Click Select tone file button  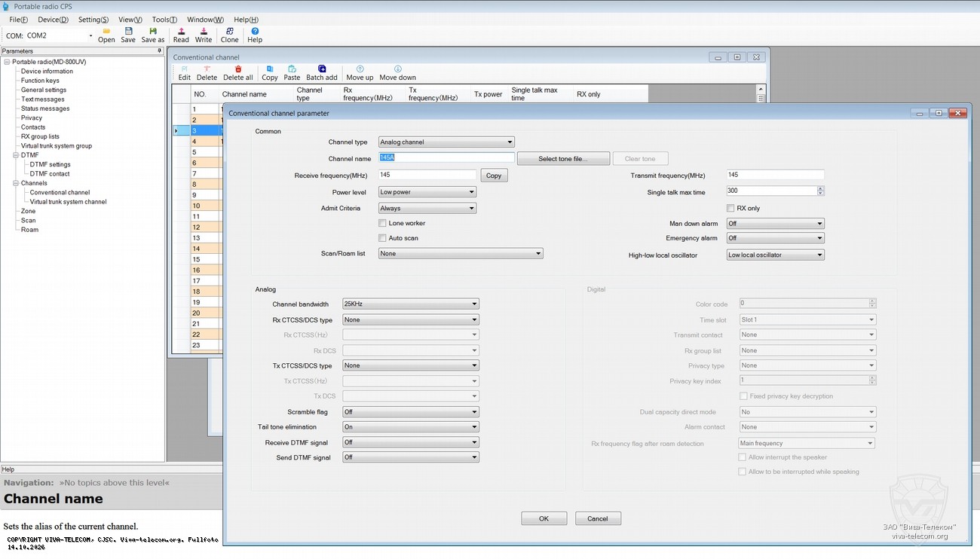pyautogui.click(x=563, y=159)
